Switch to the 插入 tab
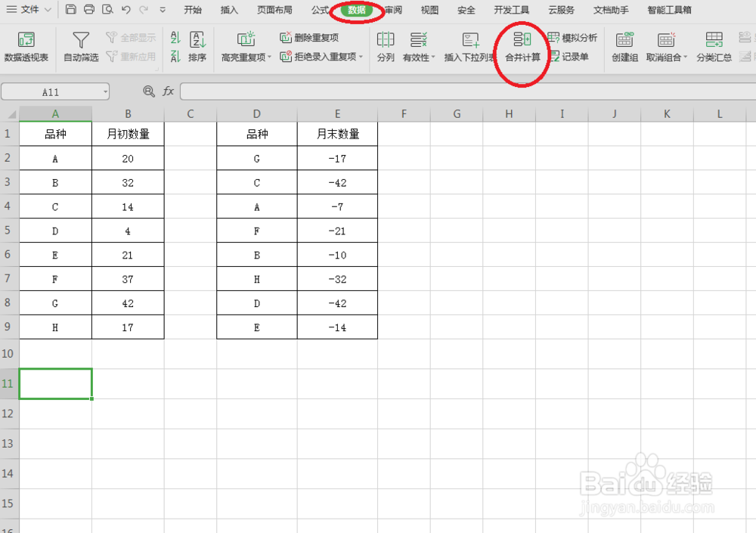The width and height of the screenshot is (756, 533). tap(229, 10)
